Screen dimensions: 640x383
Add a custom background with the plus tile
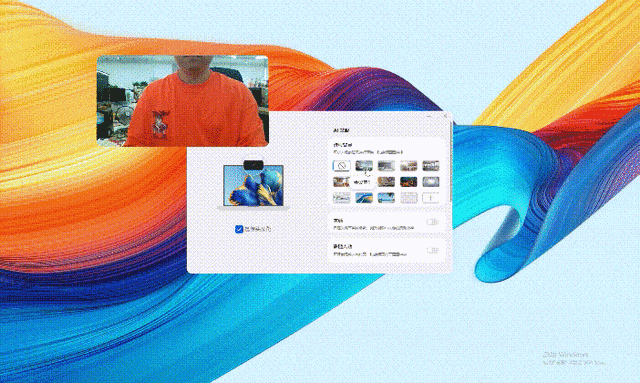tap(431, 198)
